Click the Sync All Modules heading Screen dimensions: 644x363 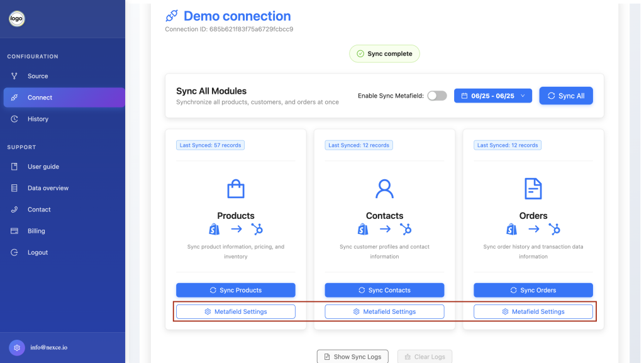(211, 91)
